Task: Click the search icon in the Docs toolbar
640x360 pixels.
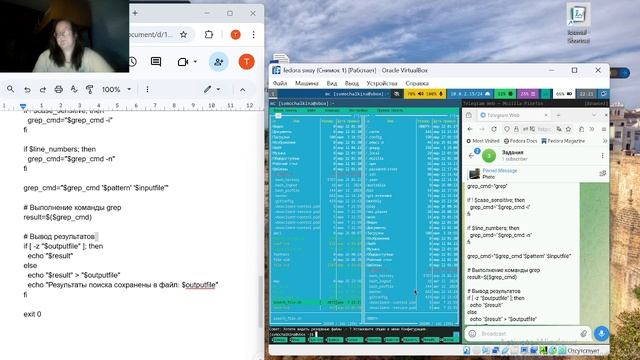Action: (x=11, y=89)
